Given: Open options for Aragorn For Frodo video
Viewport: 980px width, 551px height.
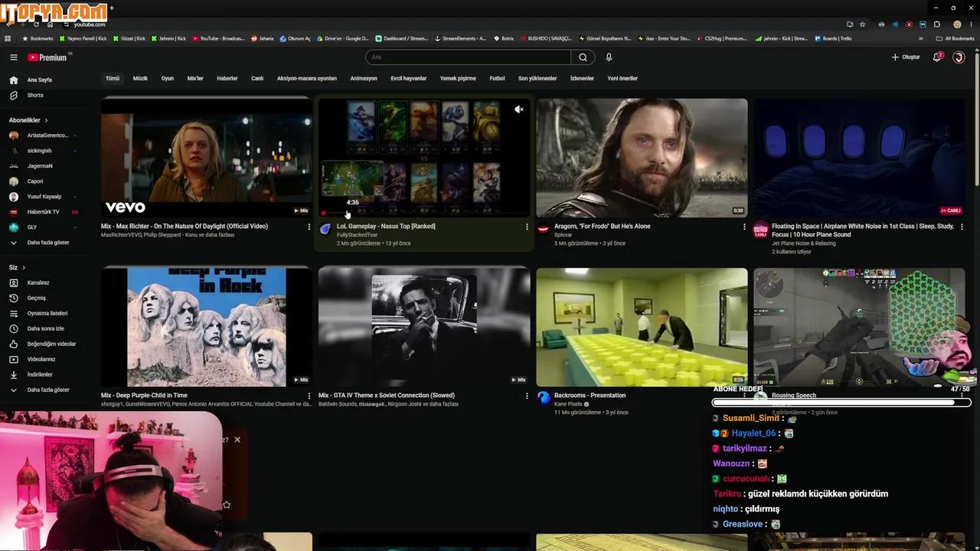Looking at the screenshot, I should (744, 227).
